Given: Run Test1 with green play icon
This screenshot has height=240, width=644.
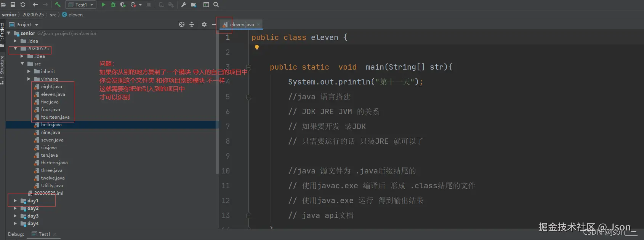Looking at the screenshot, I should [x=103, y=5].
